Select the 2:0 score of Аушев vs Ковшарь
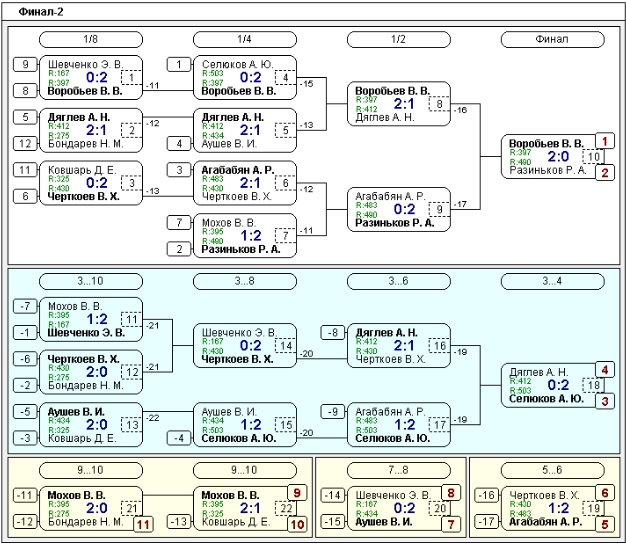Image resolution: width=626 pixels, height=544 pixels. click(x=97, y=425)
